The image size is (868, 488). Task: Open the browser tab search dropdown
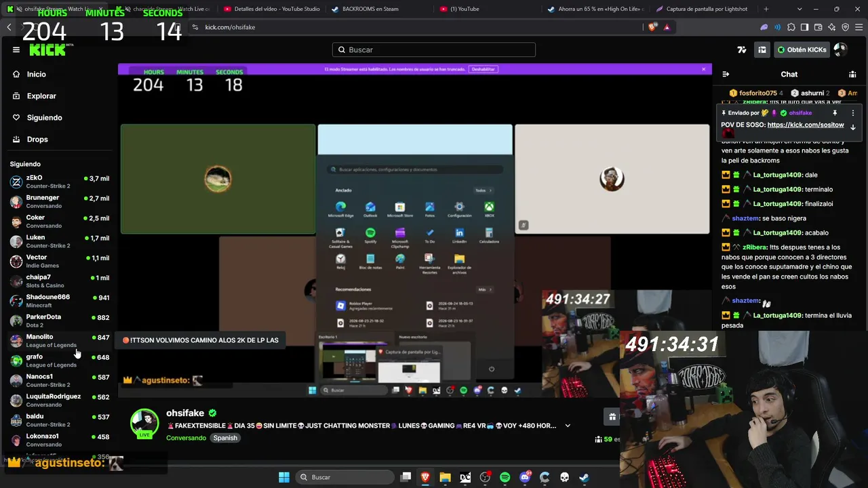click(x=800, y=9)
